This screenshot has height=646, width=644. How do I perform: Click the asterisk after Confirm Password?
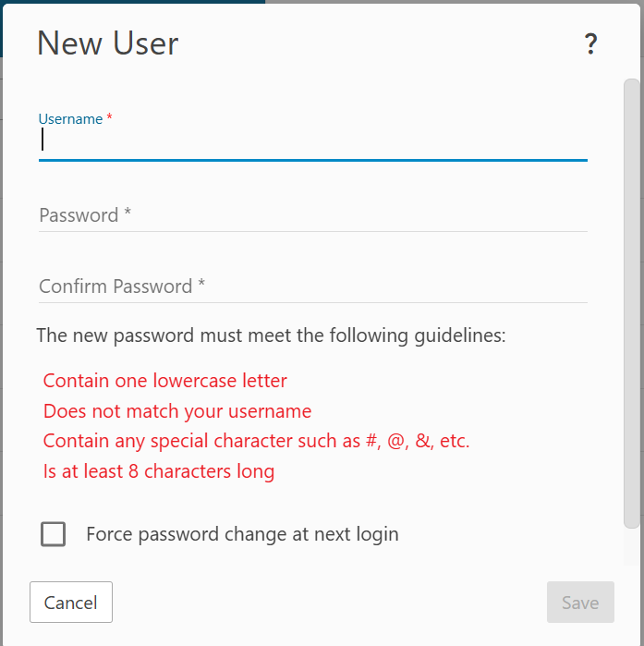(201, 286)
